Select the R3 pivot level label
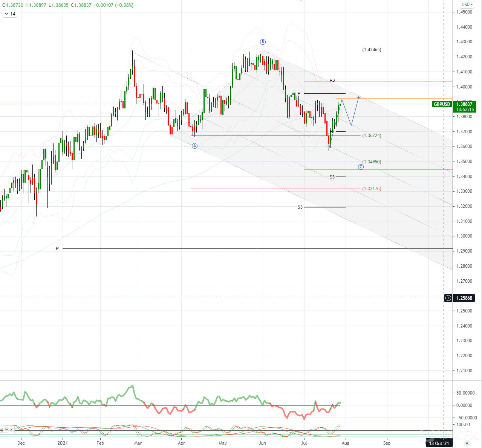Screen dimensions: 482x448 pos(332,80)
